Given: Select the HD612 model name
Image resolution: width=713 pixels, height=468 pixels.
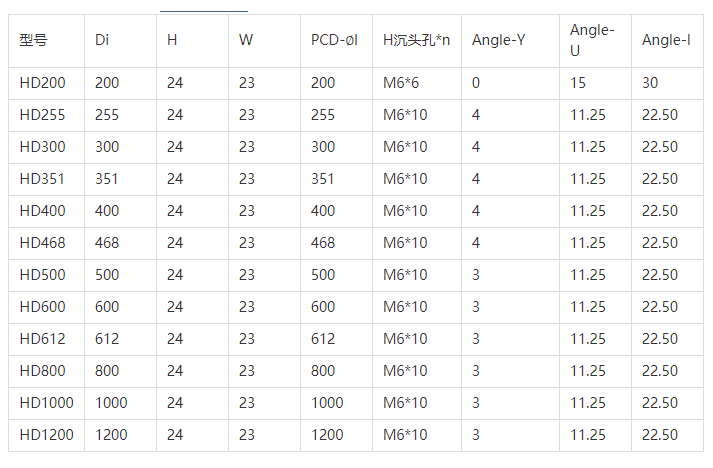Looking at the screenshot, I should [x=42, y=339].
